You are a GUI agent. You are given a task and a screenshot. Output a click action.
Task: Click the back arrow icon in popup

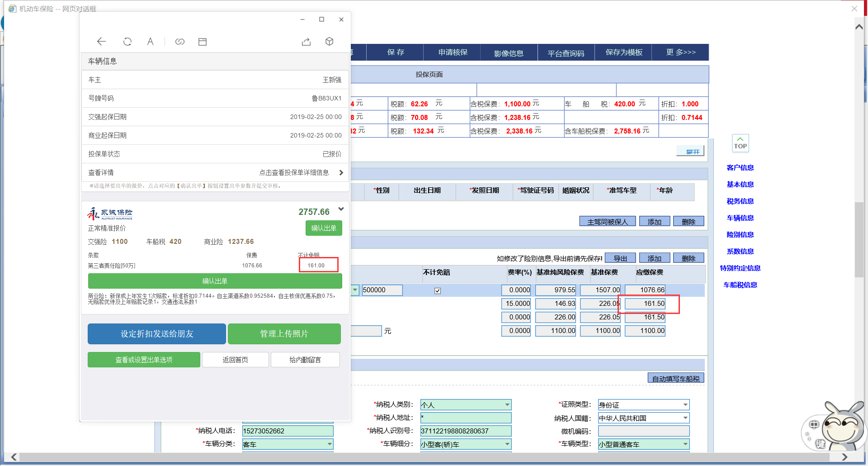coord(101,42)
